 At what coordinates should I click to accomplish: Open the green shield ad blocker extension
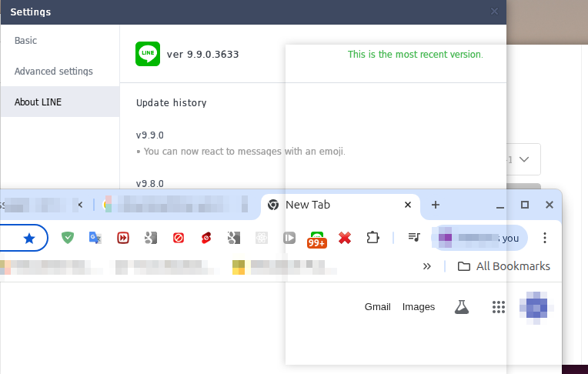point(68,238)
